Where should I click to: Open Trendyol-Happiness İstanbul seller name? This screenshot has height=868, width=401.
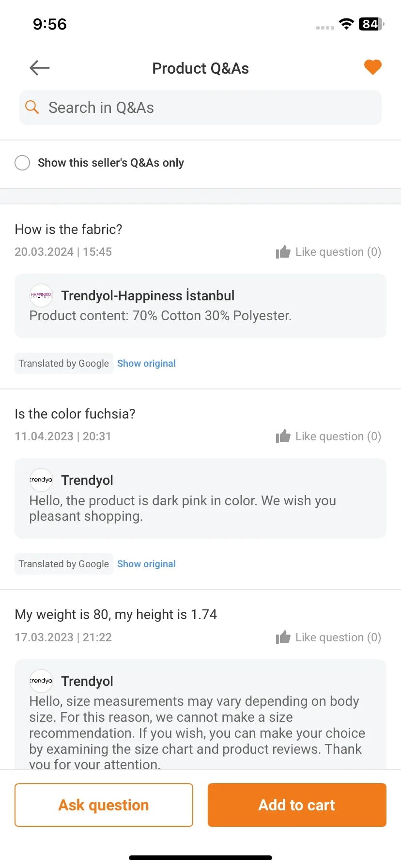pos(148,295)
